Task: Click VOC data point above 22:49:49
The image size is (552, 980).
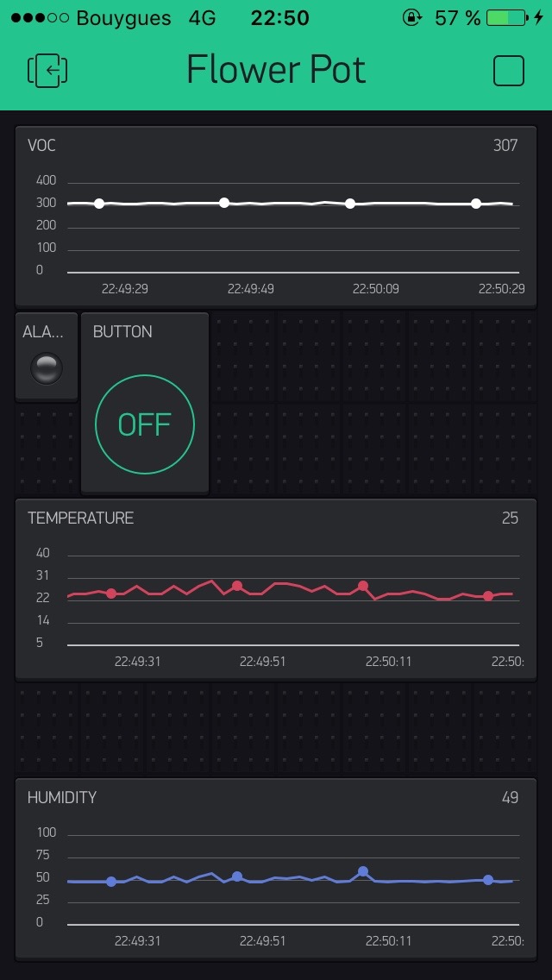Action: pyautogui.click(x=224, y=203)
